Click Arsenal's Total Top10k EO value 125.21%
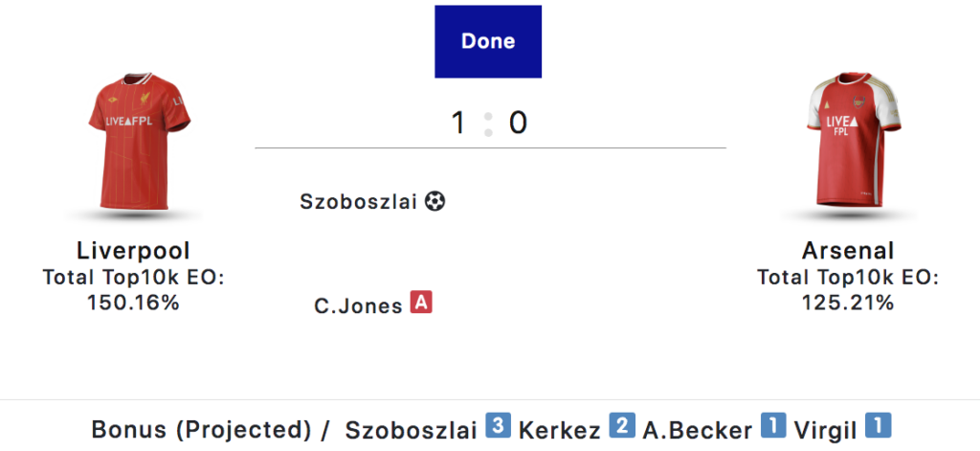 pos(848,303)
